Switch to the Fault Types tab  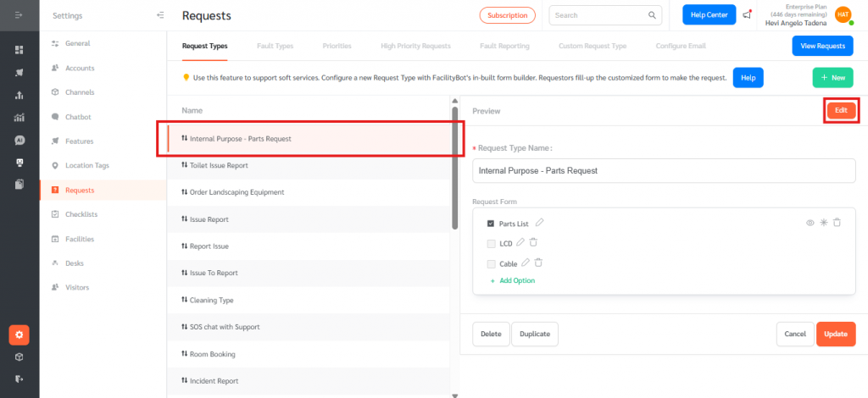275,46
